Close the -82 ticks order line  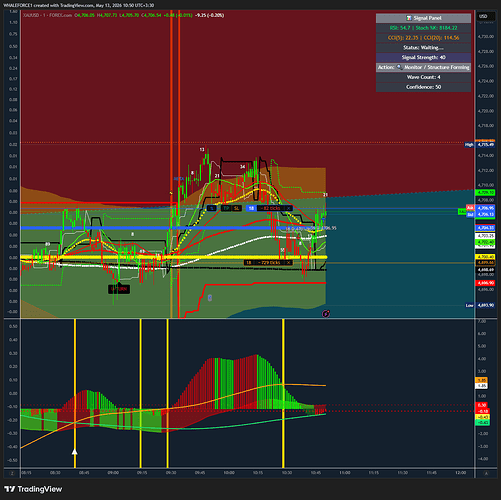(x=288, y=208)
